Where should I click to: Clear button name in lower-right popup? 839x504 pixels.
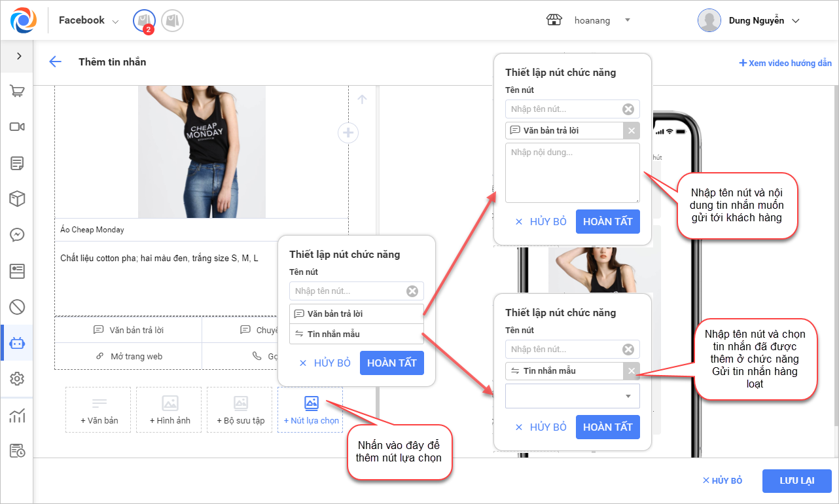click(628, 350)
